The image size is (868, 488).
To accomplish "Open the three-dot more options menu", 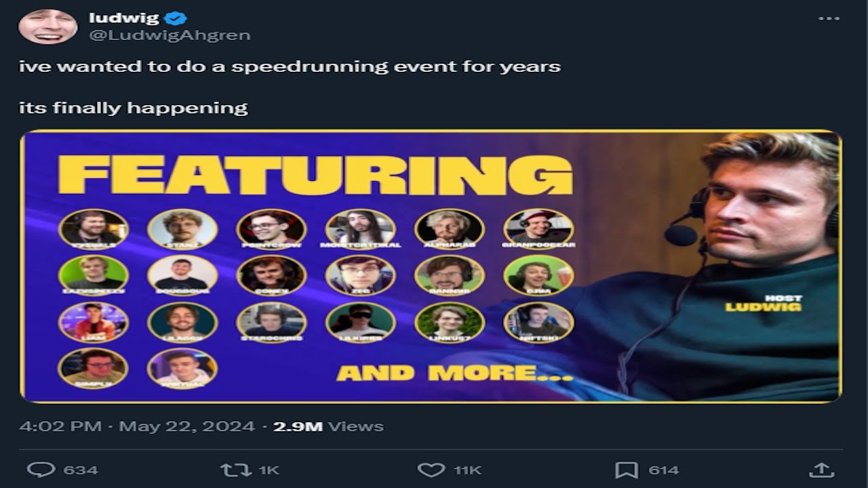I will (829, 19).
